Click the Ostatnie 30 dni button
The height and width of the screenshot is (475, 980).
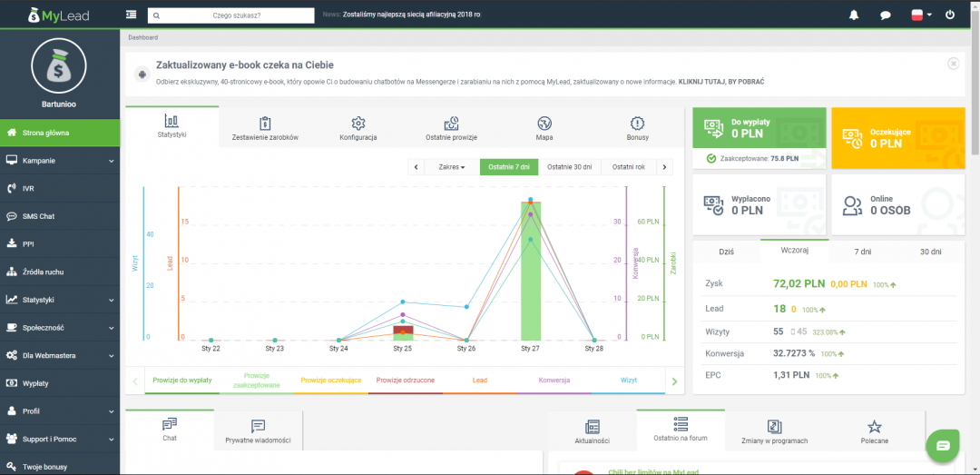[571, 167]
